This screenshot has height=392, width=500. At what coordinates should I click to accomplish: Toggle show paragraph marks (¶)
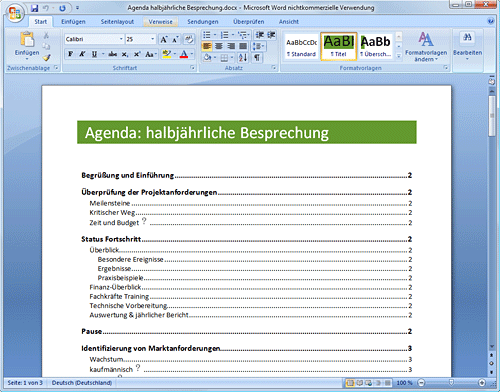click(257, 58)
